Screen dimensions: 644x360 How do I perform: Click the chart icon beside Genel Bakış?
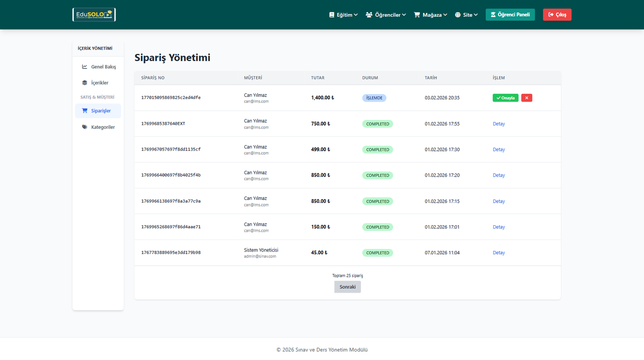pos(85,67)
